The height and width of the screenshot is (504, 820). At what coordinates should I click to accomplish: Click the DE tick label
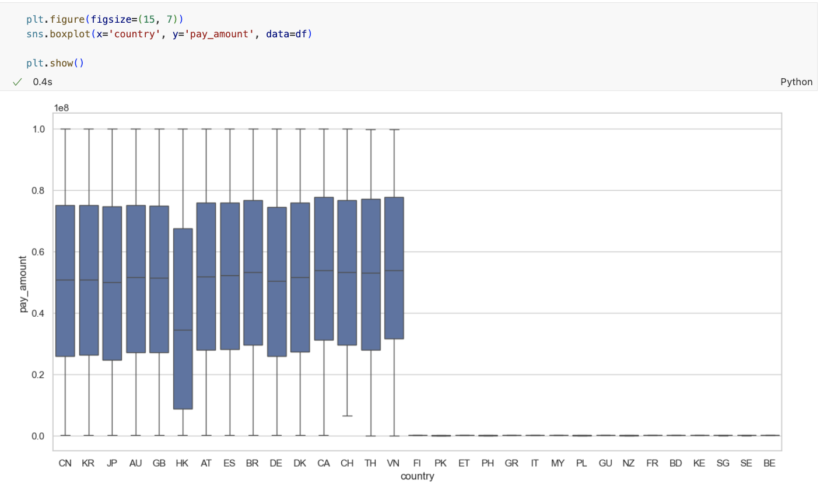[276, 463]
